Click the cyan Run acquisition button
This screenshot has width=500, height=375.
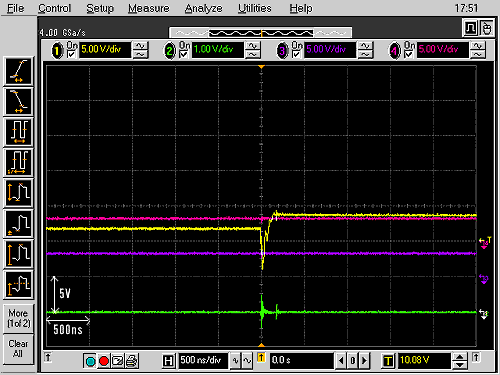tap(90, 361)
